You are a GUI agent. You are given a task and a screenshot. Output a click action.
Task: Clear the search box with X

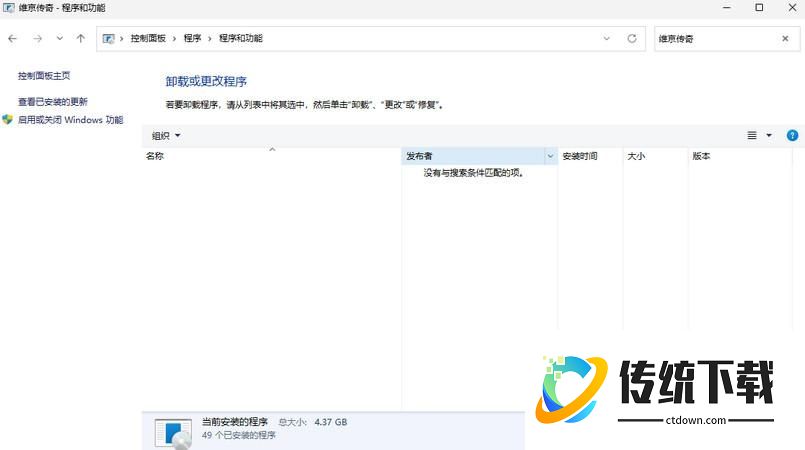785,39
